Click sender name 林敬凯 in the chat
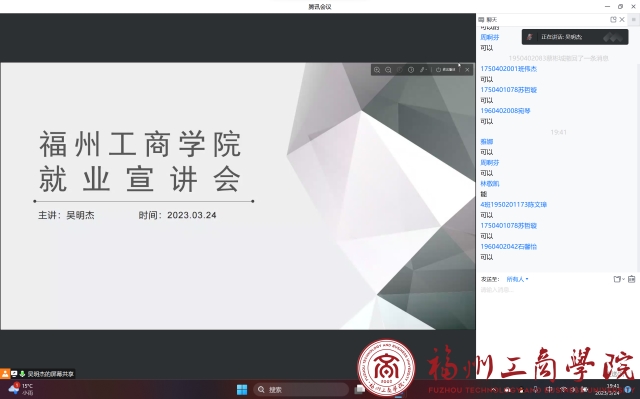 point(490,184)
